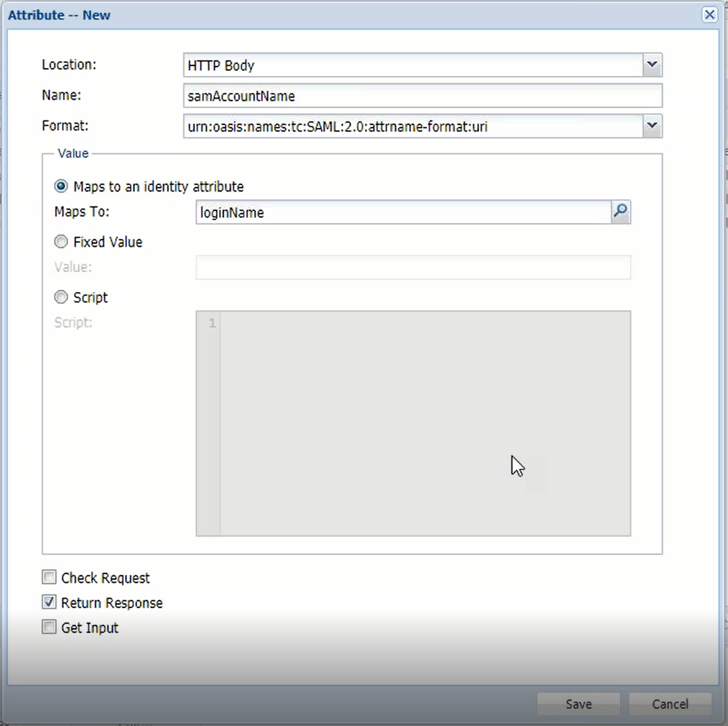
Task: Enable the Check Request checkbox
Action: [x=50, y=578]
